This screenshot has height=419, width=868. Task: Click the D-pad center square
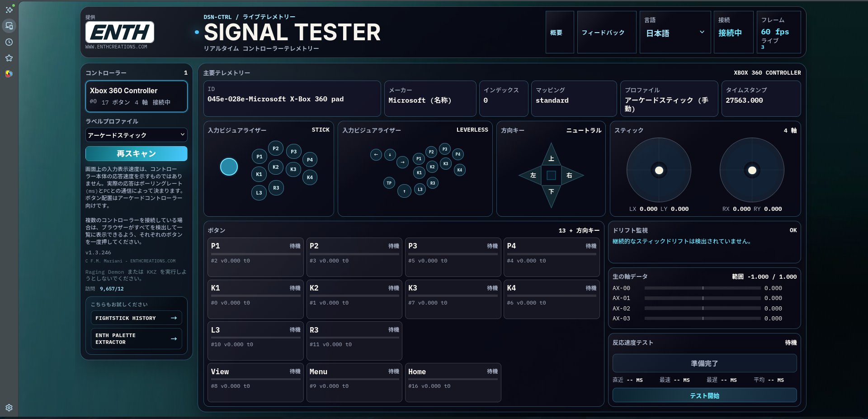551,175
